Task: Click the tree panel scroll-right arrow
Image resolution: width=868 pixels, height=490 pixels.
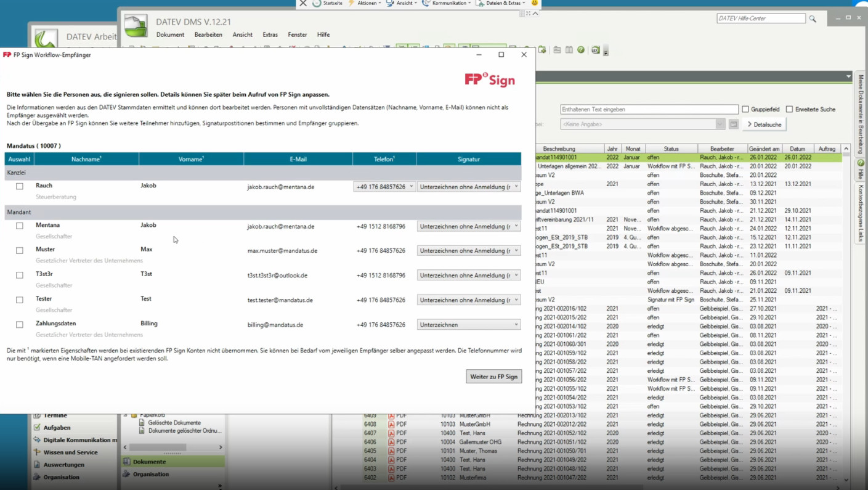Action: click(x=221, y=447)
